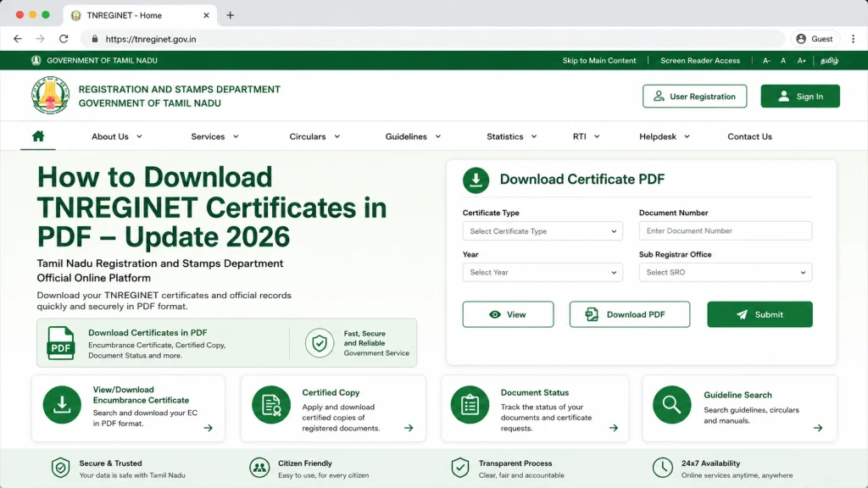868x488 pixels.
Task: Click the shield checkmark icon by Fast, Secure
Action: tap(320, 343)
